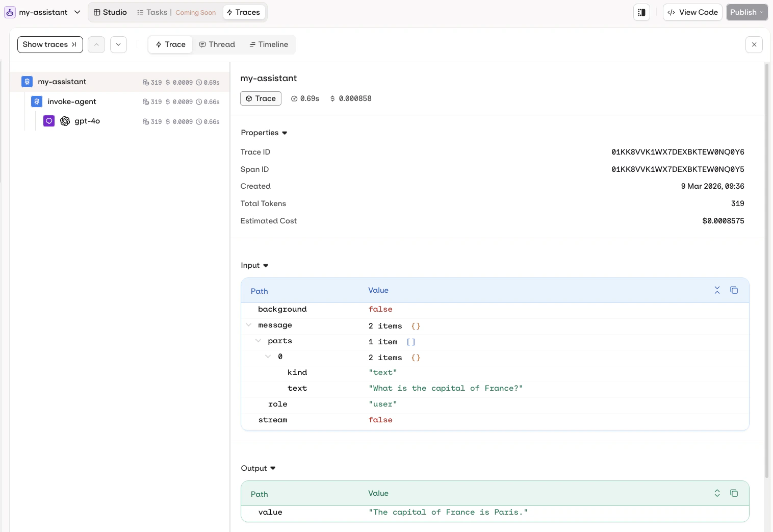Click the Total Tokens value 319
The height and width of the screenshot is (532, 773).
pos(737,204)
